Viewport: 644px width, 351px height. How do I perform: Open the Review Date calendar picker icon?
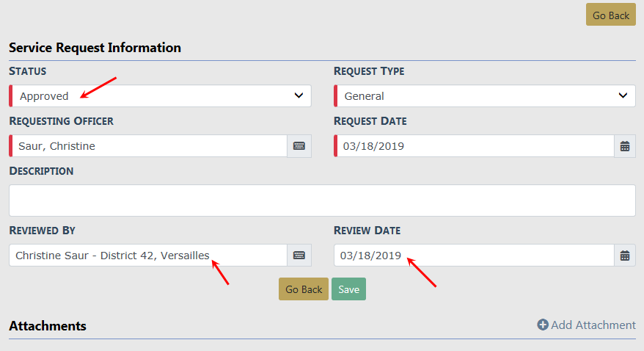(624, 256)
